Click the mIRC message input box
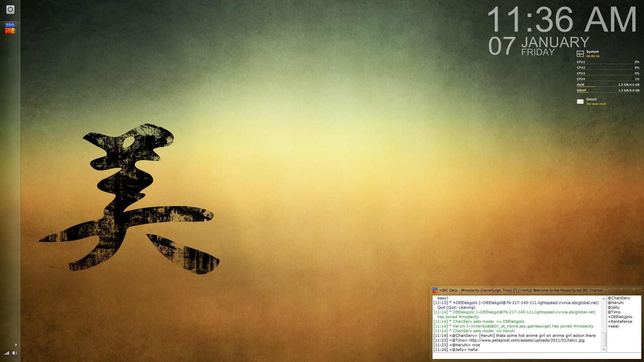 point(537,356)
